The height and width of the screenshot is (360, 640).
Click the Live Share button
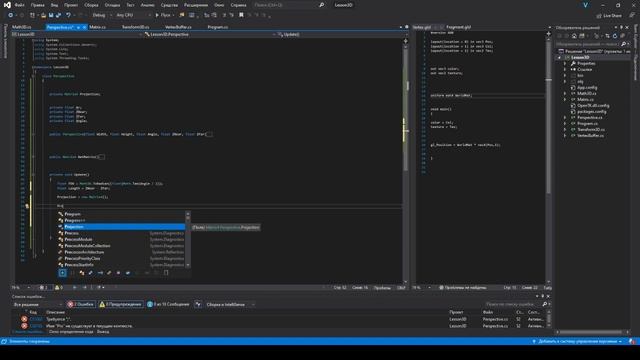pos(609,16)
